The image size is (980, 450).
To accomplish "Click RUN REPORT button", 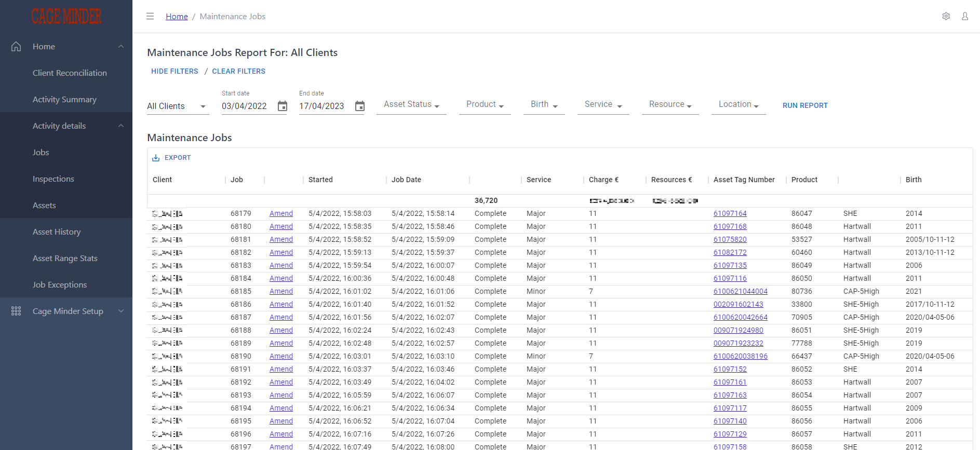I will pyautogui.click(x=805, y=105).
